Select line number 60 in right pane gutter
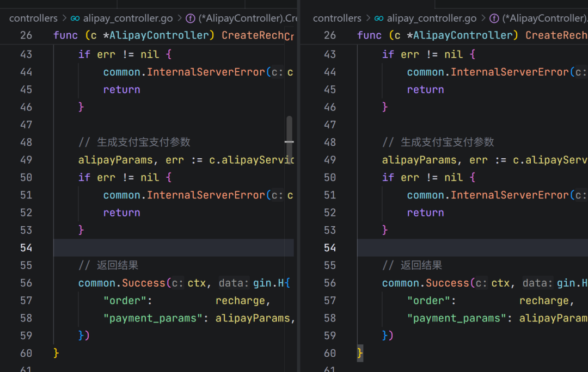 [329, 354]
